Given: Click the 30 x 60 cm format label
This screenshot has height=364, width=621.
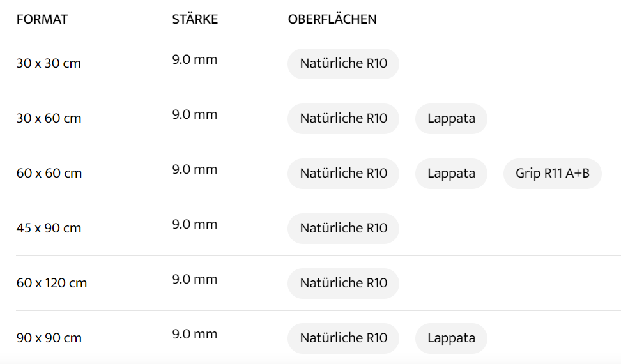Looking at the screenshot, I should click(x=49, y=119).
